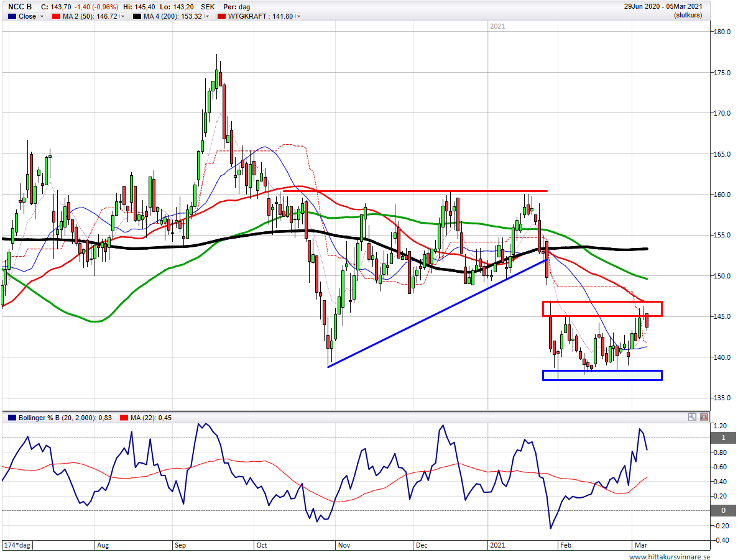The height and width of the screenshot is (560, 738).
Task: Open the www.hittakursvinnare.se link
Action: (x=670, y=557)
